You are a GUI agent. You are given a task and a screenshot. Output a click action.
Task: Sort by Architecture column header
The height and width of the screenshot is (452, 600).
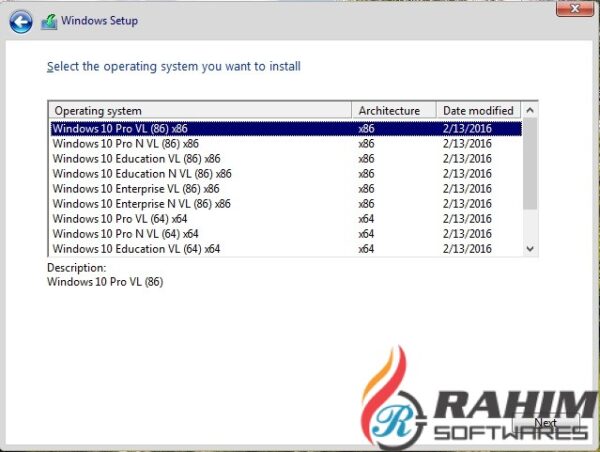(394, 111)
